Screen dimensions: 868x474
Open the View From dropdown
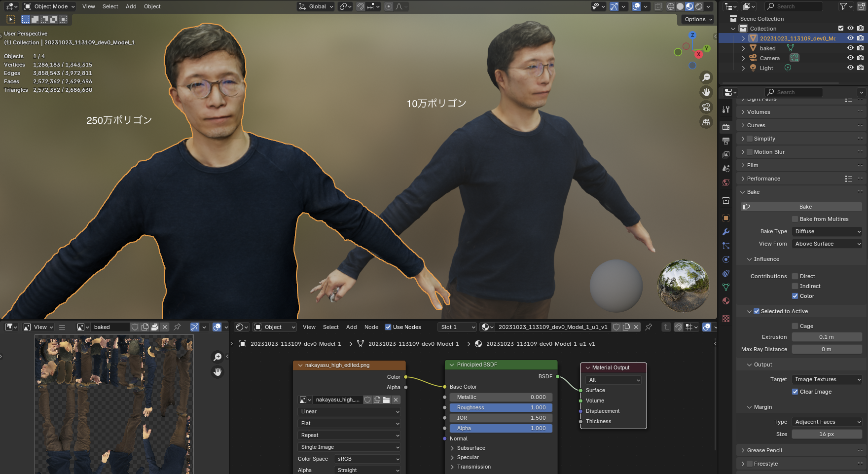pos(827,244)
